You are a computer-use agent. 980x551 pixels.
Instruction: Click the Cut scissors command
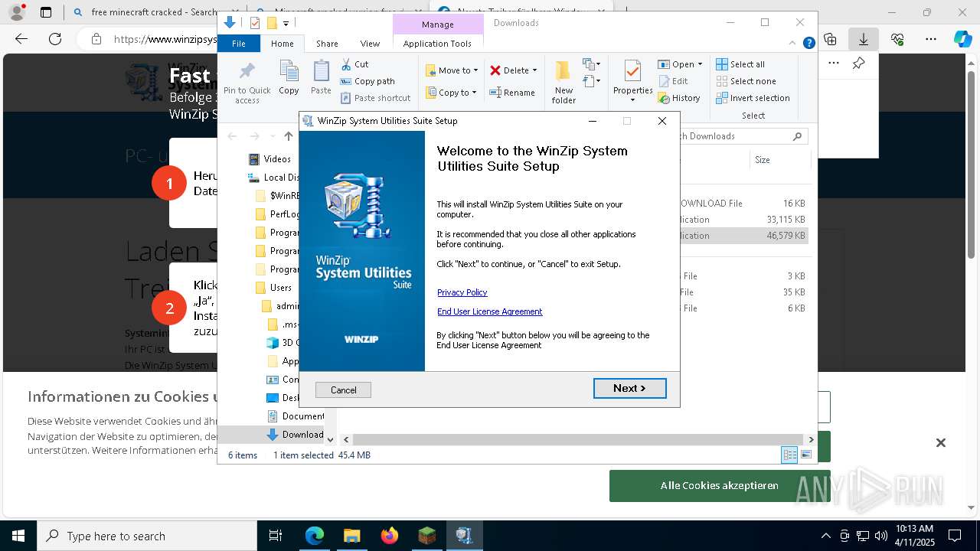[x=354, y=64]
